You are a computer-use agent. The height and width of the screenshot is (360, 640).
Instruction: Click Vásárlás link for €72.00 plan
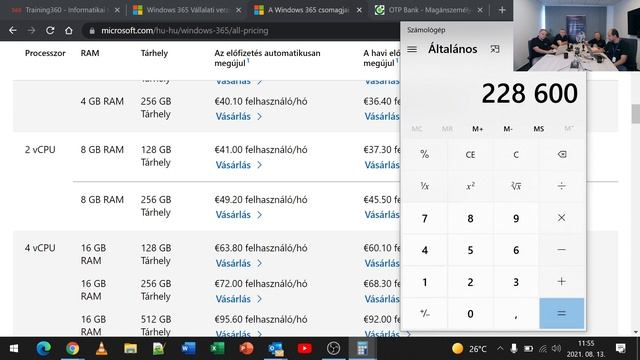[x=239, y=299]
